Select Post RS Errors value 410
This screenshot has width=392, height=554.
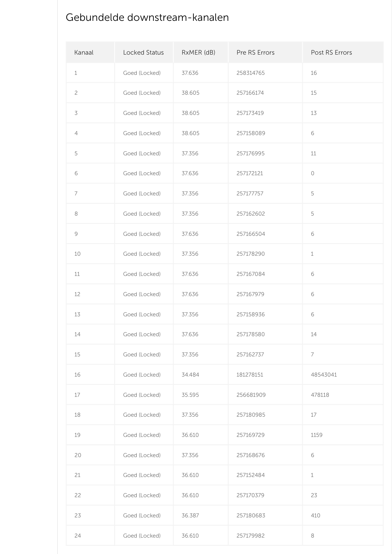[x=315, y=515]
